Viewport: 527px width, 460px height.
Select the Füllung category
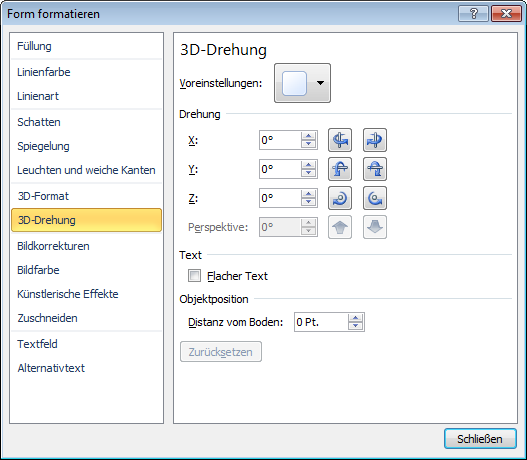tap(86, 46)
